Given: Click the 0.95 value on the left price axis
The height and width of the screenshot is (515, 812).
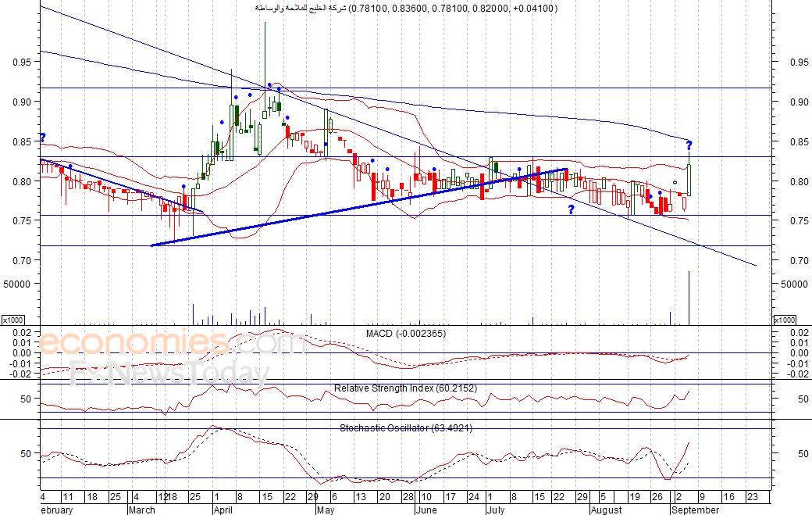Looking at the screenshot, I should (23, 63).
